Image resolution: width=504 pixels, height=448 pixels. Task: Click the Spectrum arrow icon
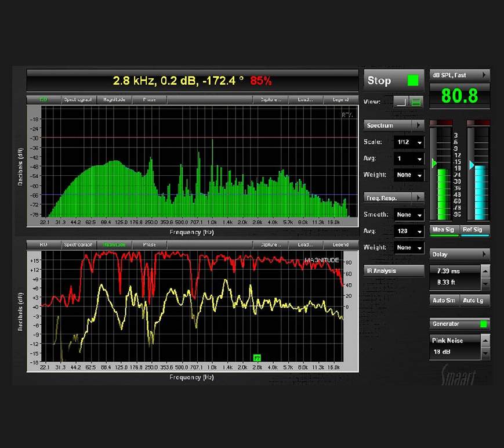pyautogui.click(x=418, y=125)
